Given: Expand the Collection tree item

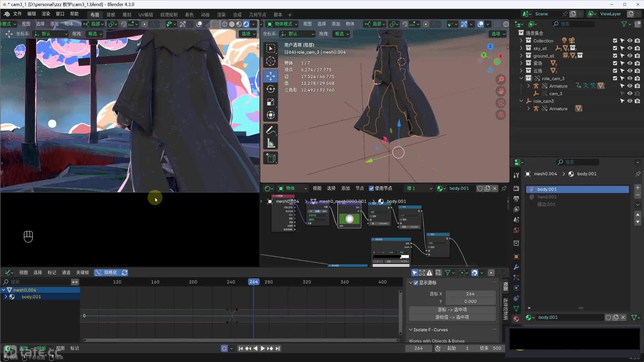Looking at the screenshot, I should (x=521, y=41).
